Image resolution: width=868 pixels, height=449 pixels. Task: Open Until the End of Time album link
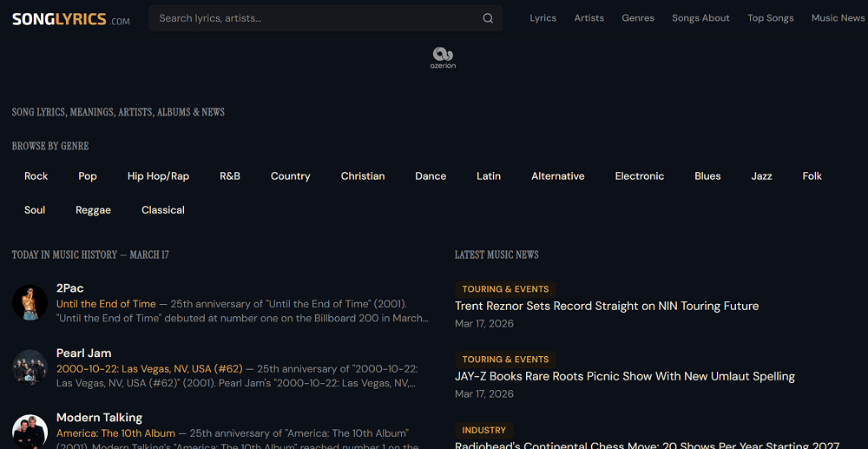[106, 304]
